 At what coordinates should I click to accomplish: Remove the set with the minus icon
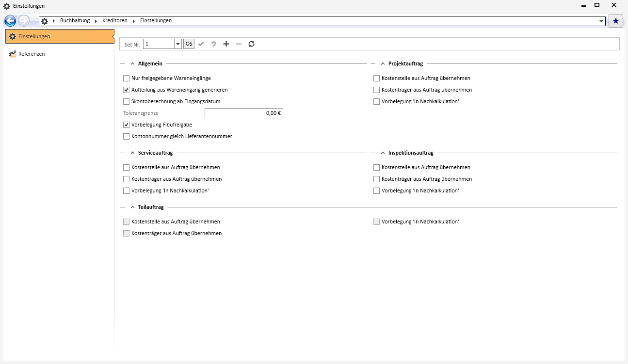pos(239,44)
